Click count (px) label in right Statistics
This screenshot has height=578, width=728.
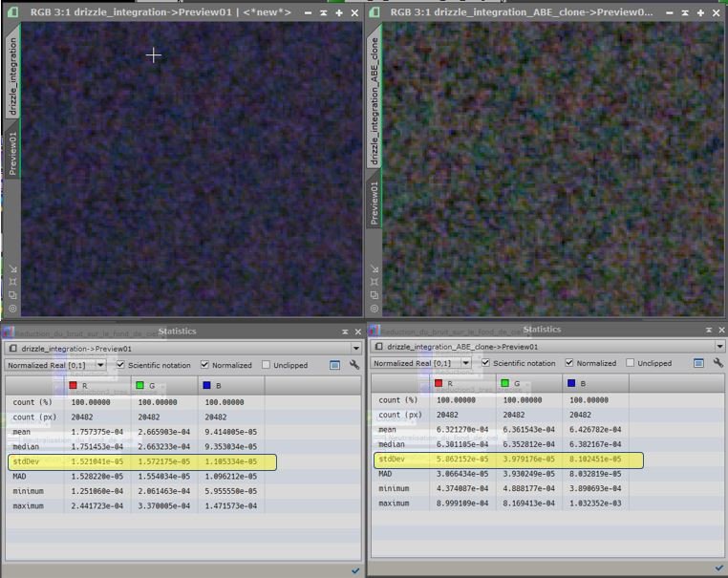click(400, 415)
